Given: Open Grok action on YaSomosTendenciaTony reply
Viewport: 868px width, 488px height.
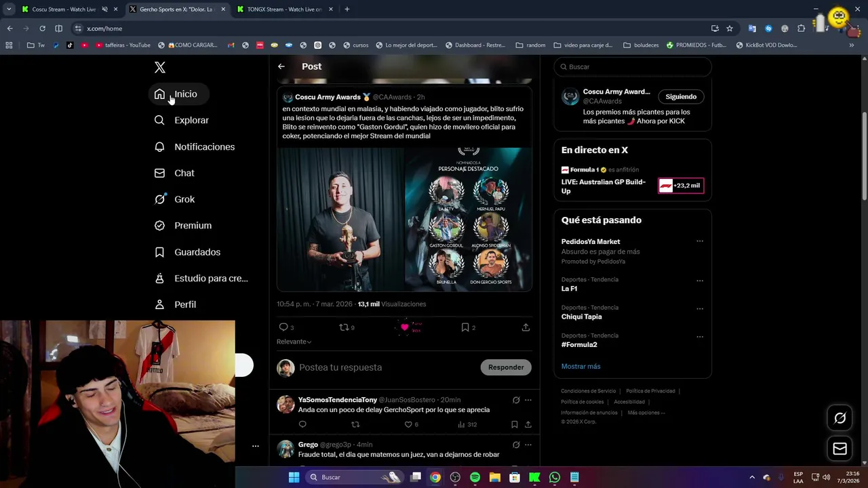Looking at the screenshot, I should [516, 401].
